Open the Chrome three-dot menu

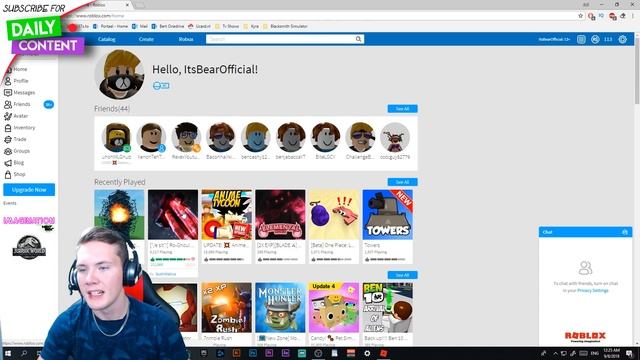pyautogui.click(x=633, y=16)
